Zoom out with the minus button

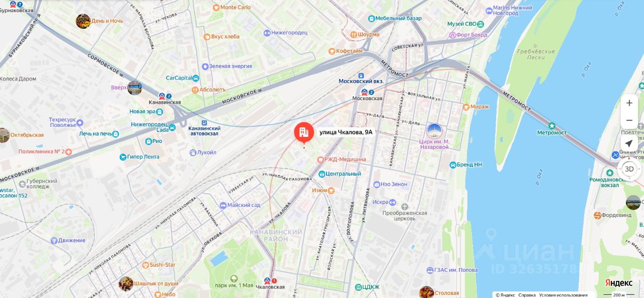pos(629,120)
